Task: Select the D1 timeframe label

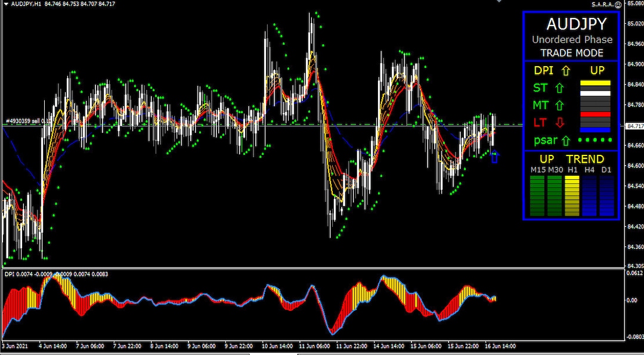Action: tap(607, 170)
